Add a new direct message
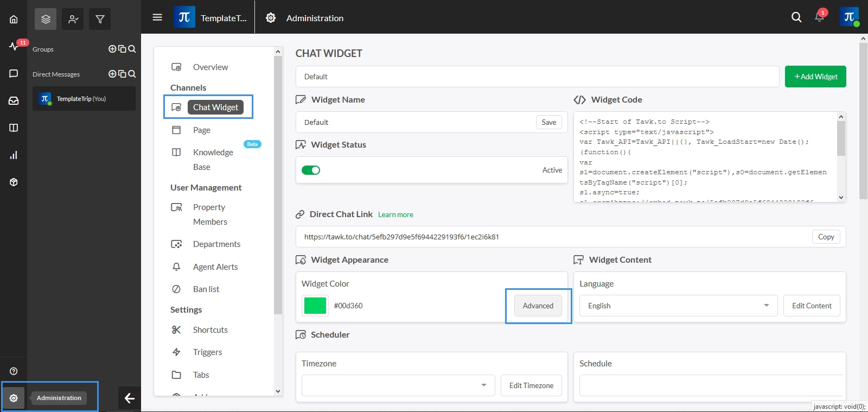Screen dimensions: 868x412 point(112,74)
